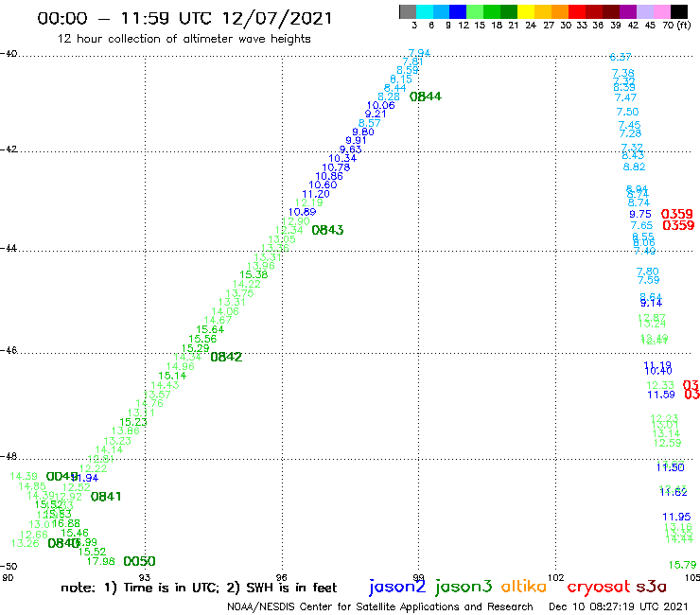Click the 12.59 wave height value
Image resolution: width=700 pixels, height=615 pixels.
[x=668, y=443]
